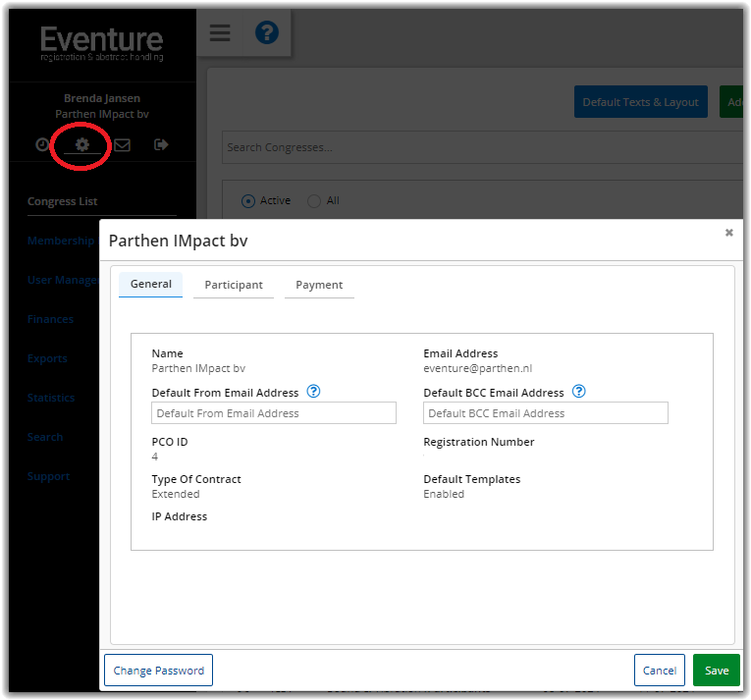Open Search in the sidebar
This screenshot has height=700, width=751.
point(45,437)
